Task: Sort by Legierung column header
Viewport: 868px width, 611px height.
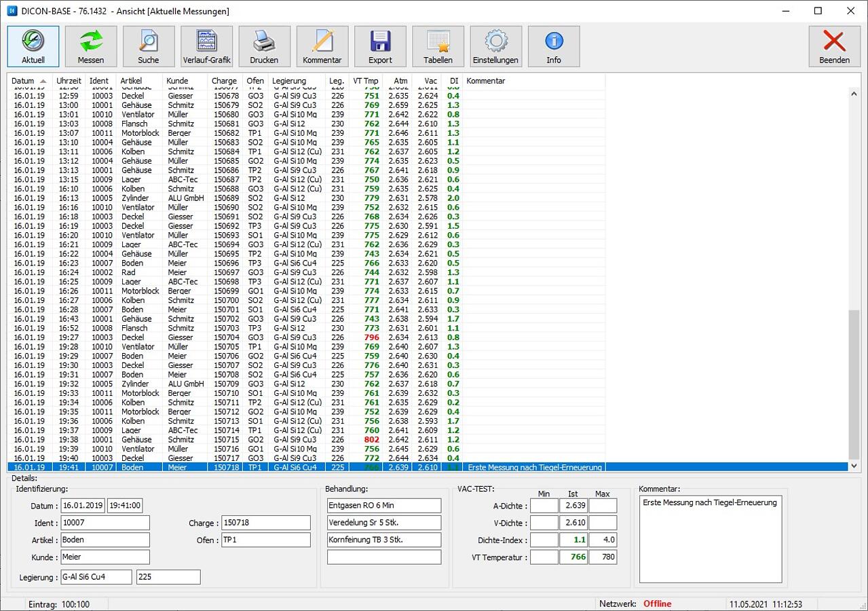Action: click(x=290, y=81)
